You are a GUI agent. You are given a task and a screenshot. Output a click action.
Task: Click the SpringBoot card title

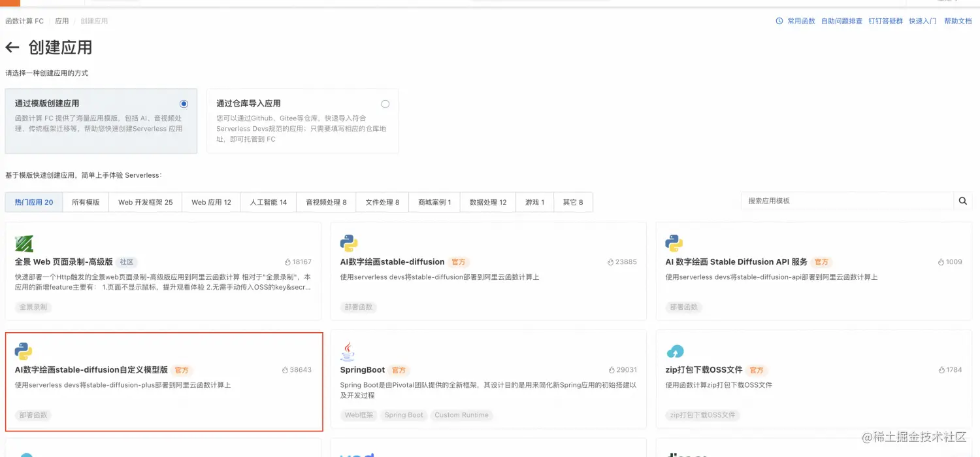(363, 369)
